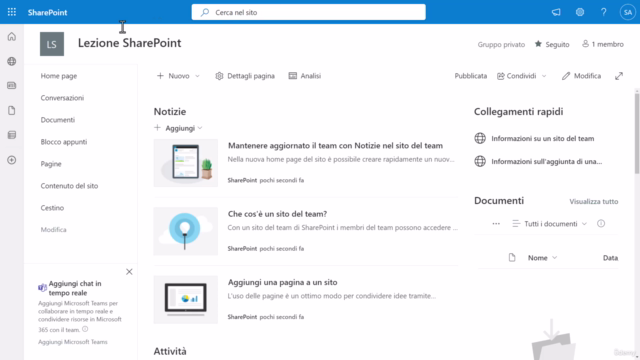Click the Data column header
The height and width of the screenshot is (360, 640).
click(610, 258)
